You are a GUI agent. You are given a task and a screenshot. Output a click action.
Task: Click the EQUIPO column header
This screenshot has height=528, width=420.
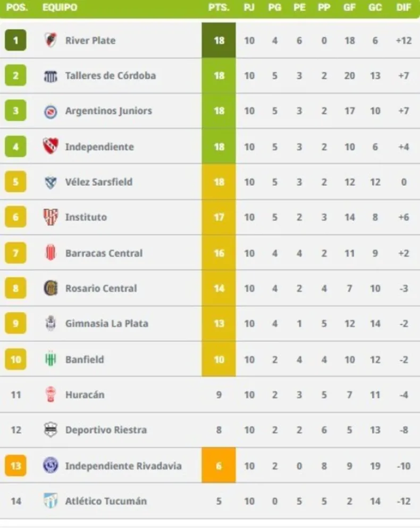(x=60, y=7)
